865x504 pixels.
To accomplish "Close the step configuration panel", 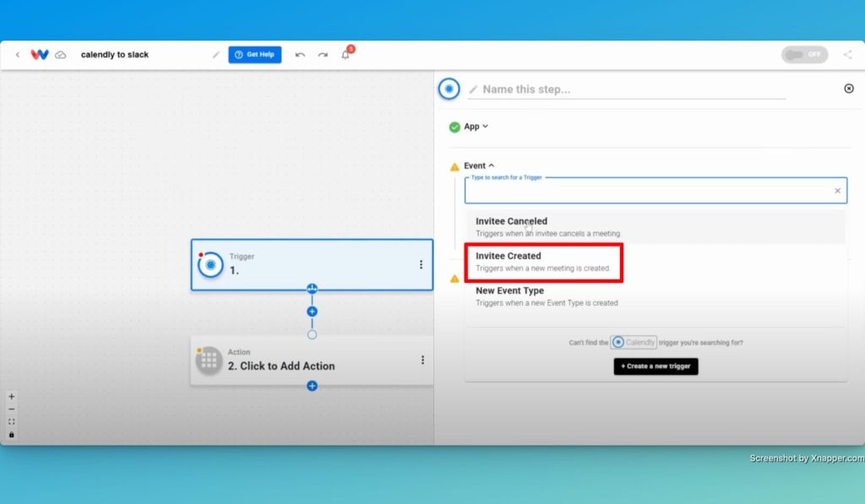I will click(849, 89).
